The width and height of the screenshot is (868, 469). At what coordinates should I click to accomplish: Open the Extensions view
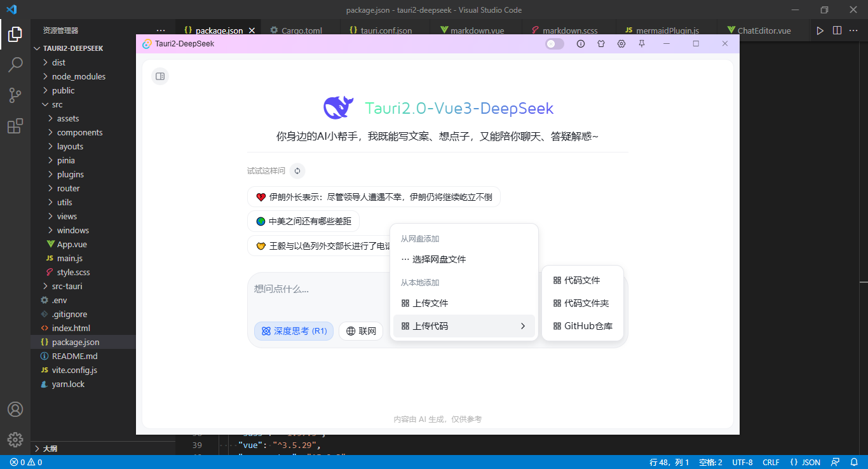pos(15,126)
